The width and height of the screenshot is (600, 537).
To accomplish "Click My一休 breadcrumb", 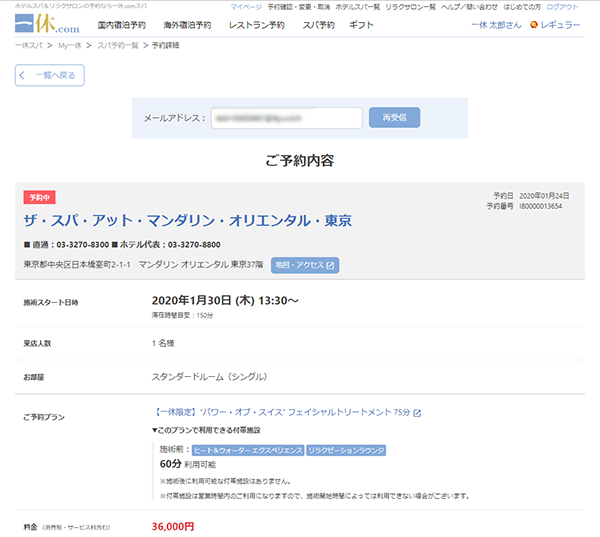I will point(70,46).
